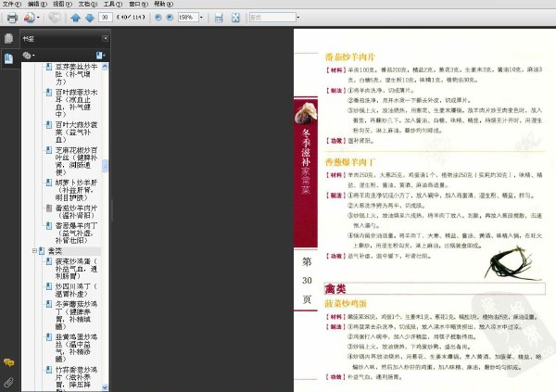
Task: Open bookmark 豆芽姜丝炒牛肚
Action: click(x=76, y=74)
